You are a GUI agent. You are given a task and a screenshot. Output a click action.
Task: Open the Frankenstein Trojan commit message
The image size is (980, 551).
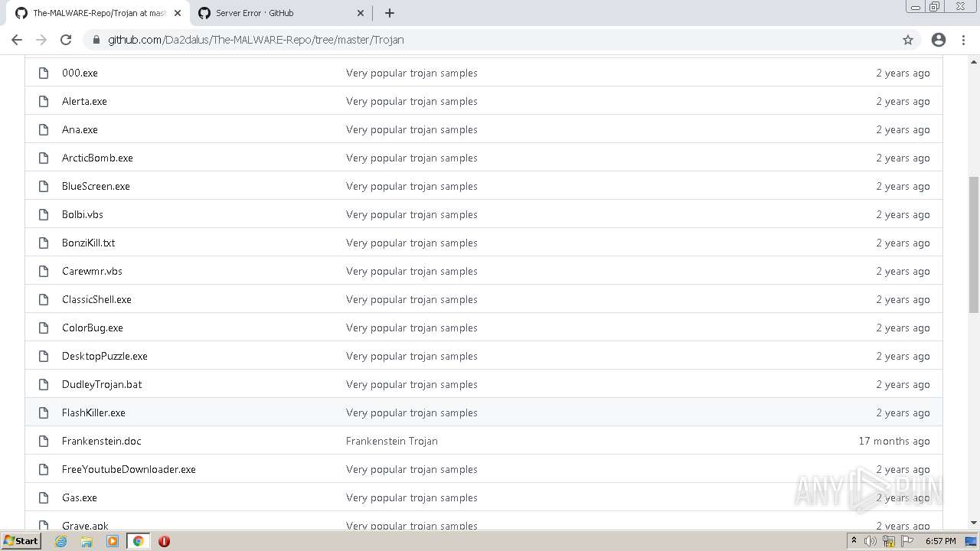pyautogui.click(x=392, y=441)
